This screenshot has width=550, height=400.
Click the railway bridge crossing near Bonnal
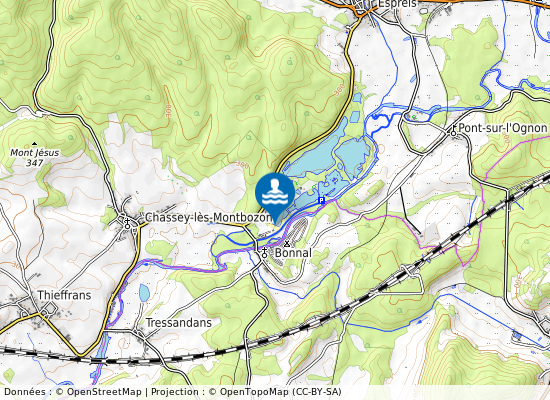[409, 271]
